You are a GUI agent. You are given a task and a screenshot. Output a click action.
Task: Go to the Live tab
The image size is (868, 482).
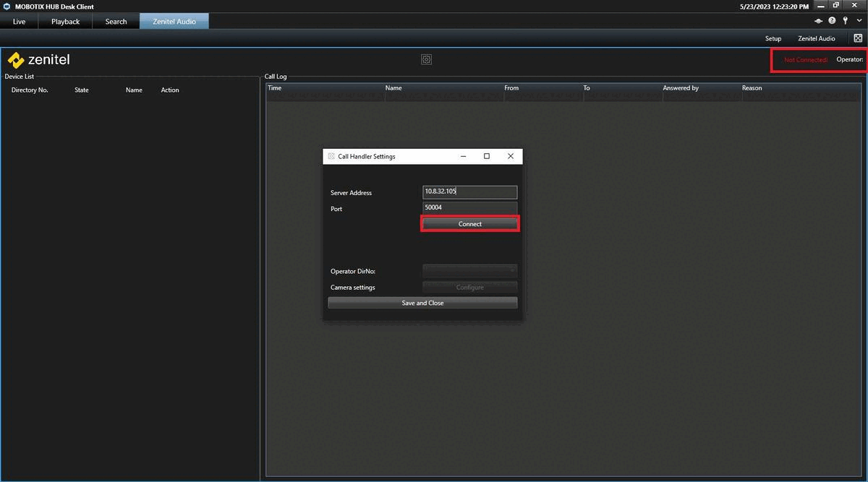click(19, 22)
